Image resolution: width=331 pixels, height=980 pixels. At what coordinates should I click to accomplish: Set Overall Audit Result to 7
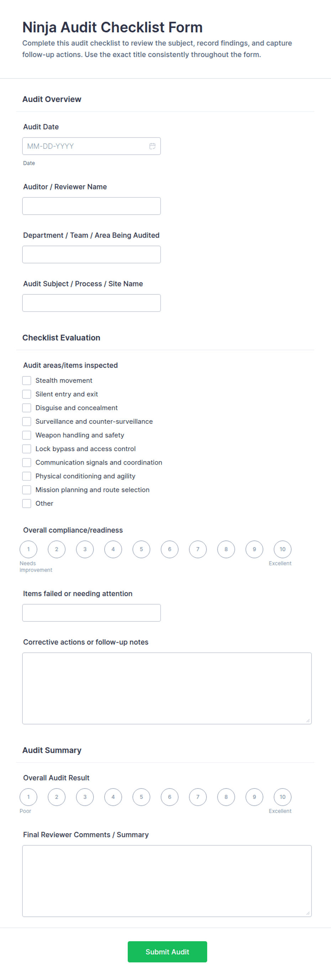198,797
